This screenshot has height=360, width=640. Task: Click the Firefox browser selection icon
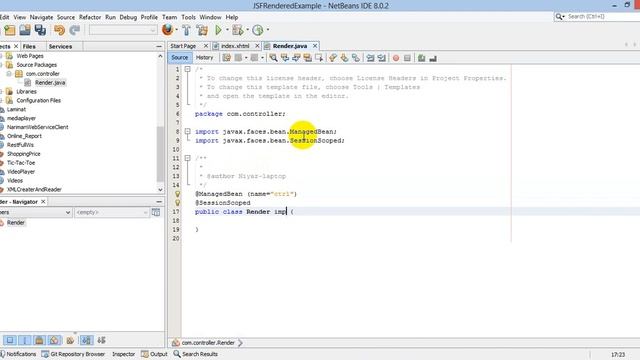tap(167, 30)
